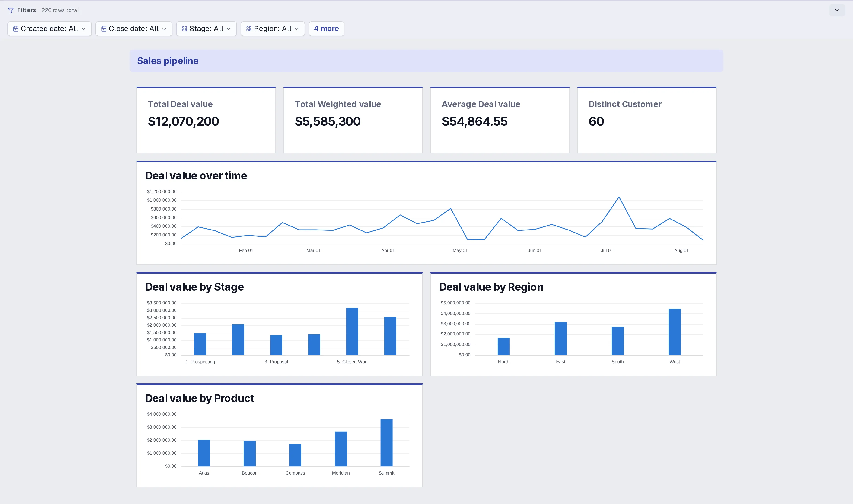Viewport: 853px width, 504px height.
Task: Click the Atlas product bar
Action: click(204, 453)
